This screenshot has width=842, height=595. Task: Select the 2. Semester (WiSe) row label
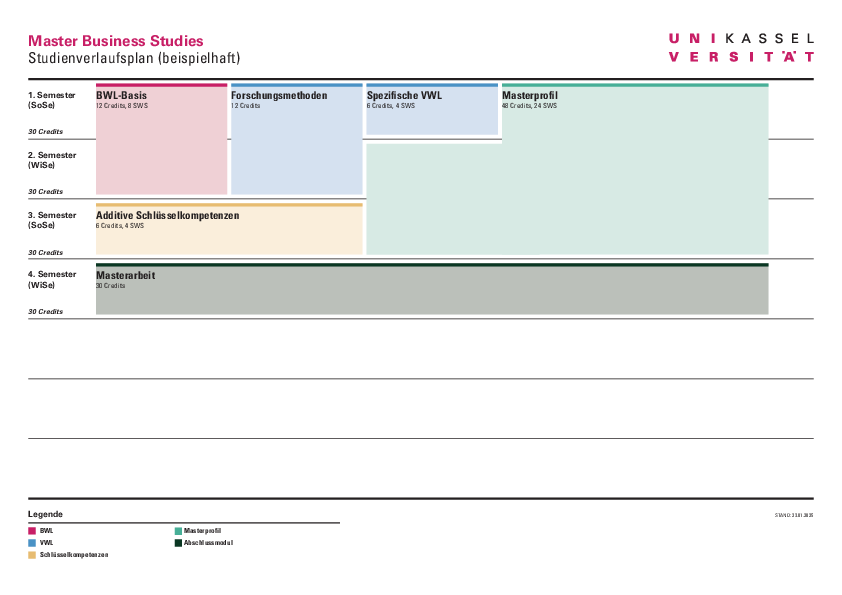51,160
